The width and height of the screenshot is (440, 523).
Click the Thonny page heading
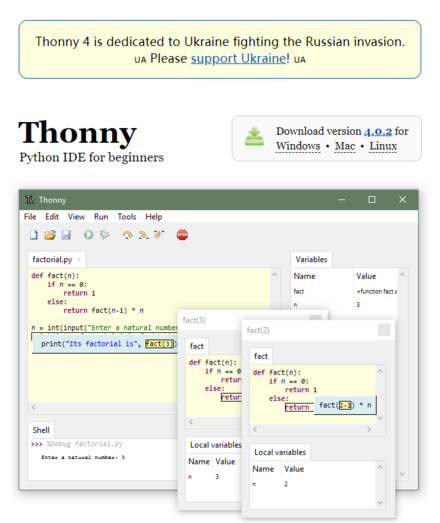[77, 132]
